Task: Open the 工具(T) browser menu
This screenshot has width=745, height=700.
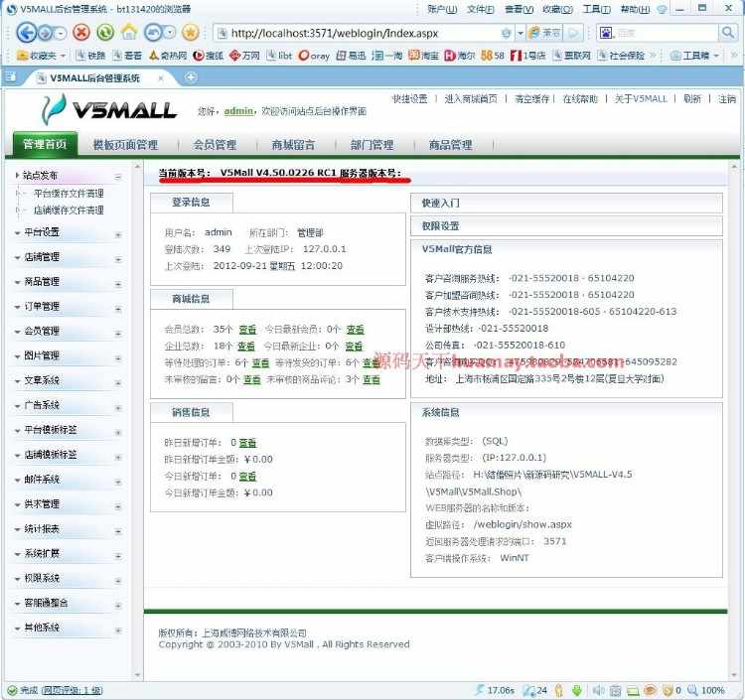Action: click(x=596, y=9)
